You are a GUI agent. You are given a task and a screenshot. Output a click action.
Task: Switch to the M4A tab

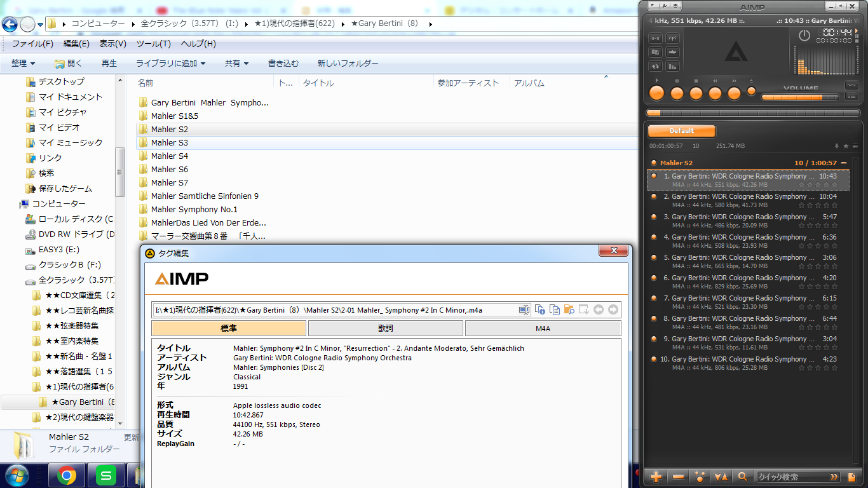point(543,329)
